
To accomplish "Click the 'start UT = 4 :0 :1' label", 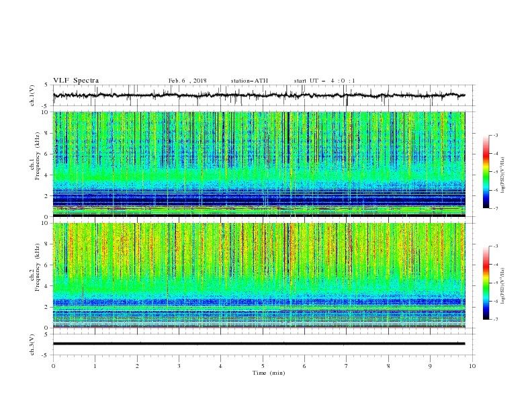I will pos(324,81).
